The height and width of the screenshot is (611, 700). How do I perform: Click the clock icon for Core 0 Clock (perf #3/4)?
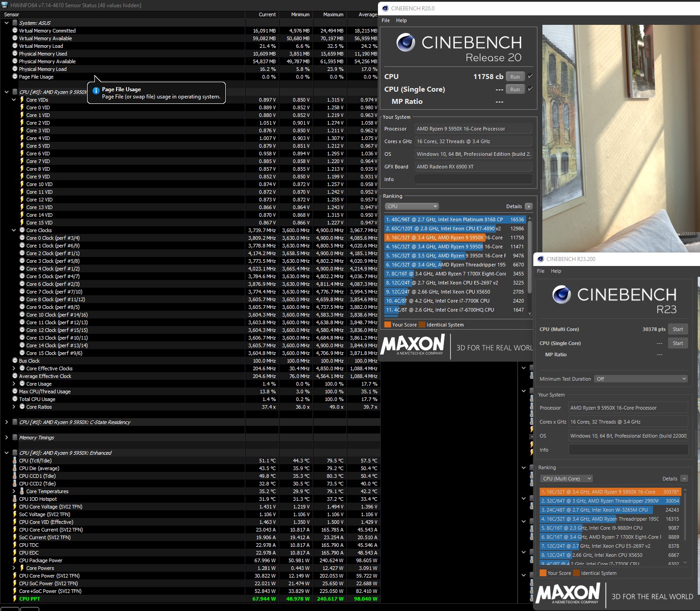[22, 238]
